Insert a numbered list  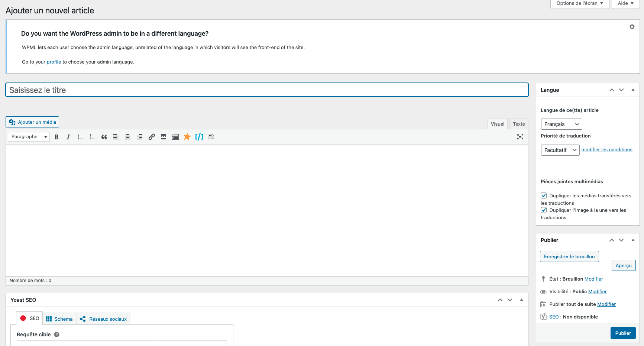click(x=92, y=137)
